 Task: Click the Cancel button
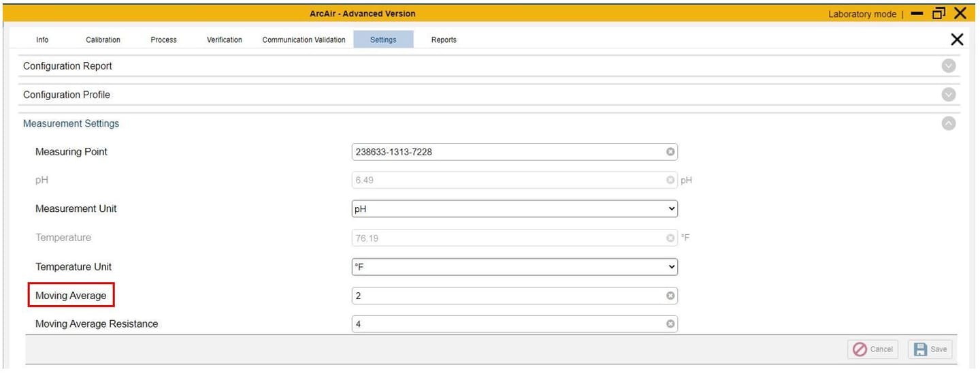[873, 349]
